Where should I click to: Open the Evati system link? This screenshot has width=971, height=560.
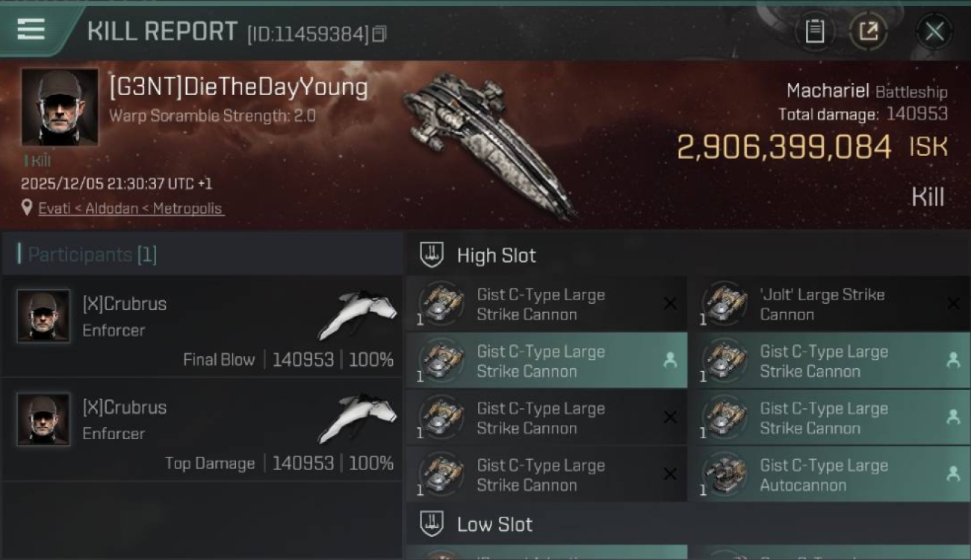tap(55, 208)
